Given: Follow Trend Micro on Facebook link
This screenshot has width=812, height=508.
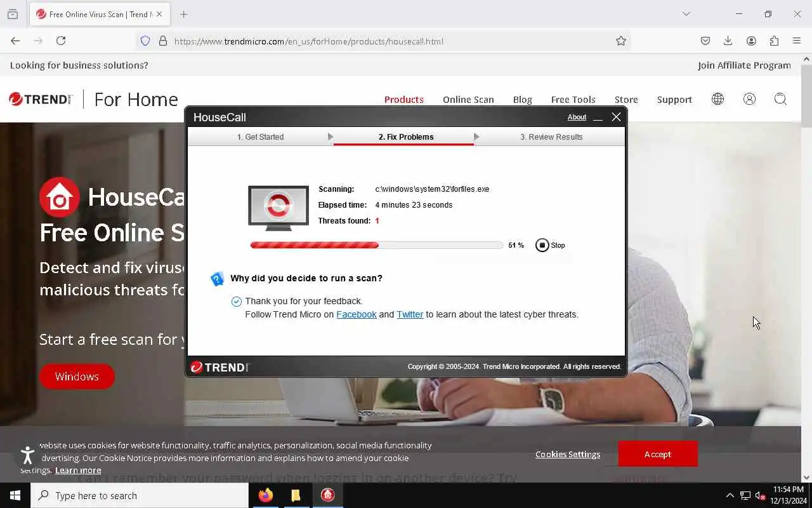Looking at the screenshot, I should pyautogui.click(x=357, y=314).
